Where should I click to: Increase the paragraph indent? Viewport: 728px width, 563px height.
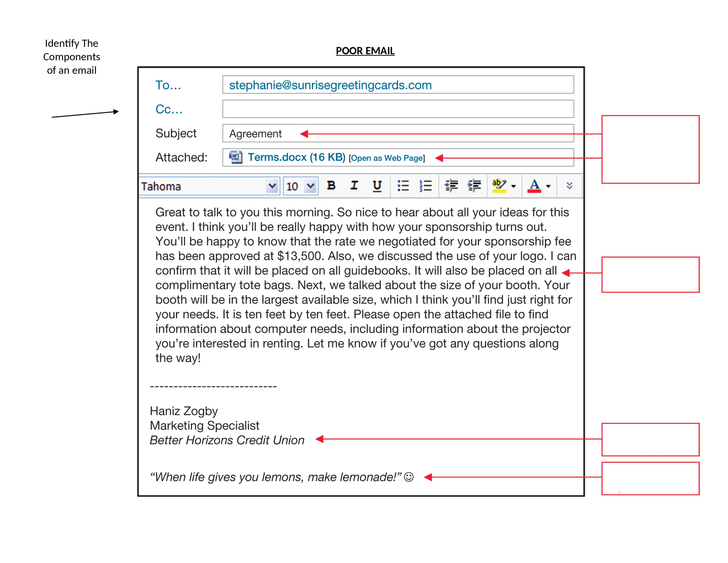475,186
